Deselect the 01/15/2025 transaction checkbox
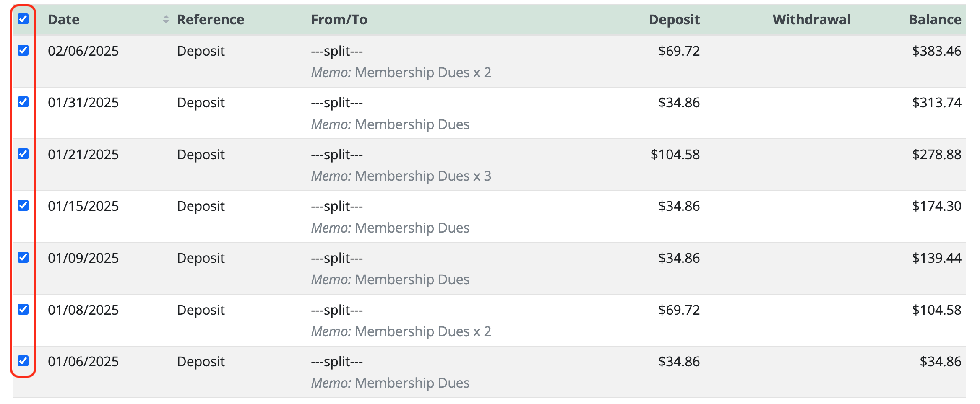Screen dimensions: 980x404 [x=23, y=205]
